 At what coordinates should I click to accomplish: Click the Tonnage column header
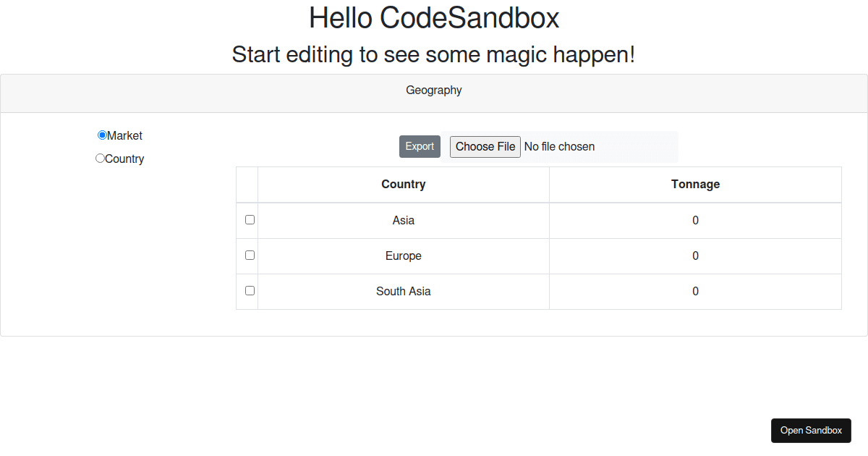[695, 184]
